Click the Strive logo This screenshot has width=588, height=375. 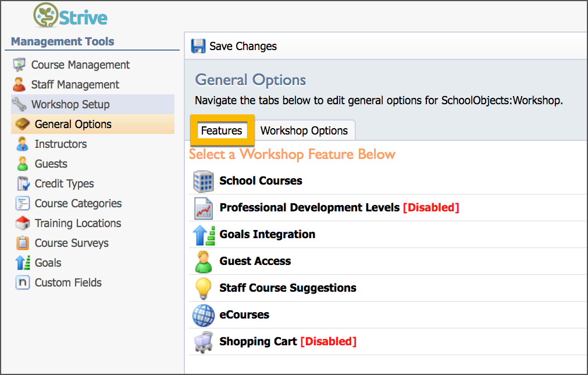click(x=70, y=16)
